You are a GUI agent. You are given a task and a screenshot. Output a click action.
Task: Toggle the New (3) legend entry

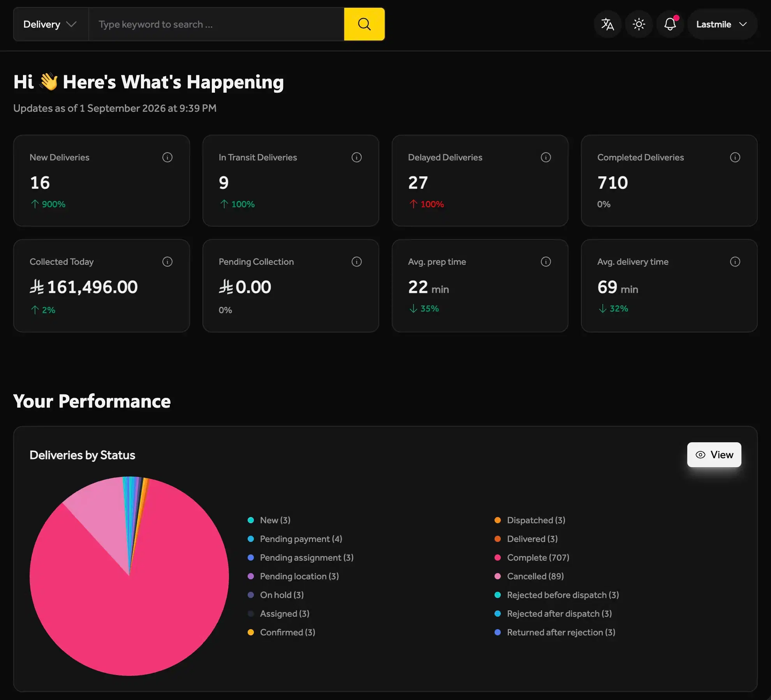(269, 520)
